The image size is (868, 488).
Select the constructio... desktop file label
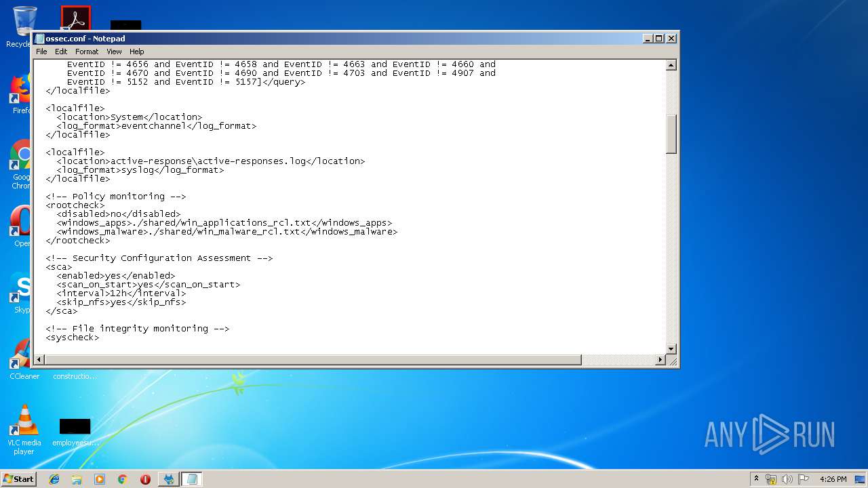(75, 376)
